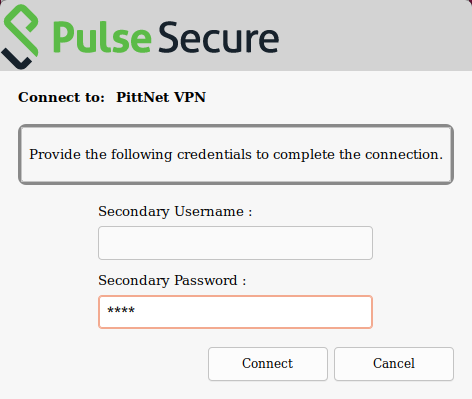Viewport: 472px width, 399px height.
Task: Click the credentials instruction message box
Action: [x=236, y=154]
